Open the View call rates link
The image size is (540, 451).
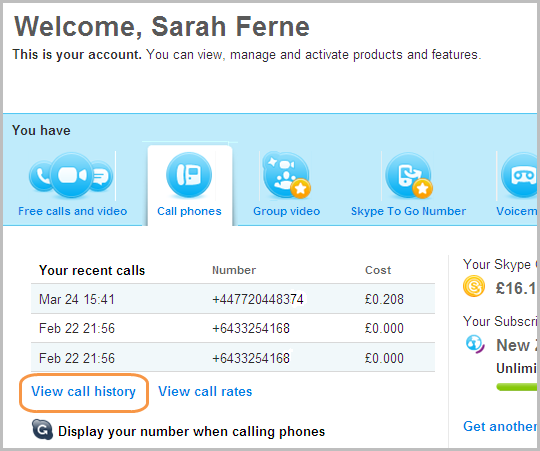pos(205,392)
